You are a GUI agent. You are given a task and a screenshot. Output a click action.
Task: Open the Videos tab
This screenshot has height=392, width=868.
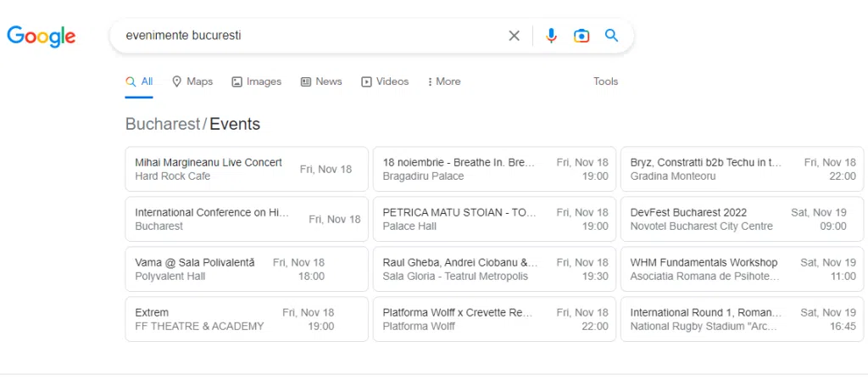pyautogui.click(x=385, y=81)
